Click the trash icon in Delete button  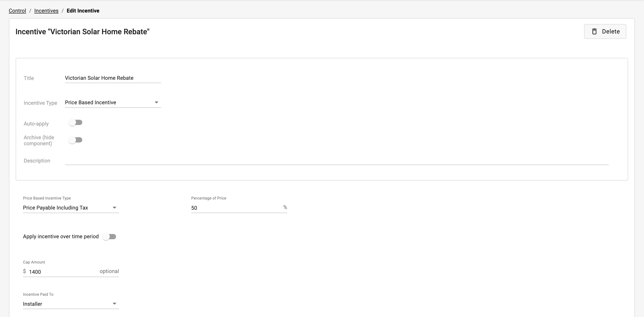594,31
